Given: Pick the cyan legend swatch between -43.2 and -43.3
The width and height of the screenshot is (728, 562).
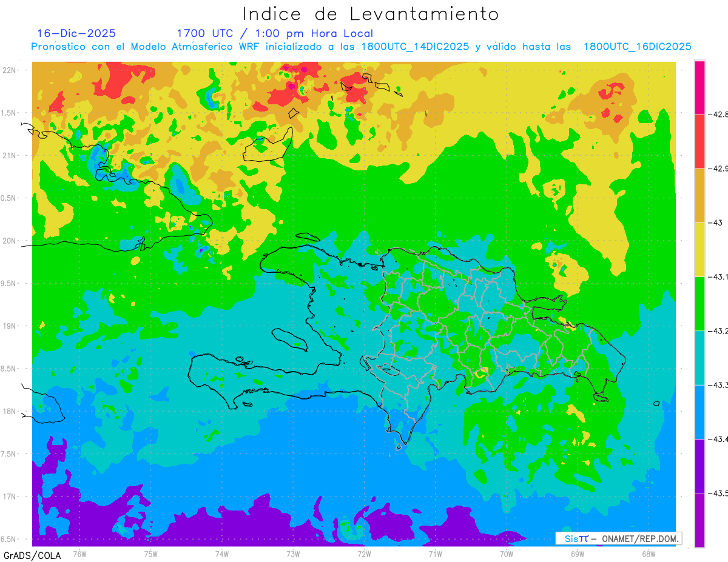Looking at the screenshot, I should point(699,358).
